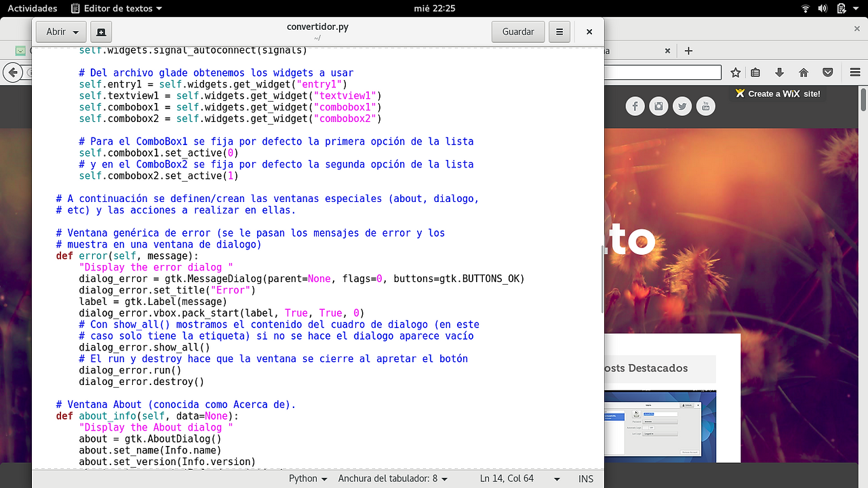Open the Ln 14, Col 64 position dropdown

click(520, 479)
